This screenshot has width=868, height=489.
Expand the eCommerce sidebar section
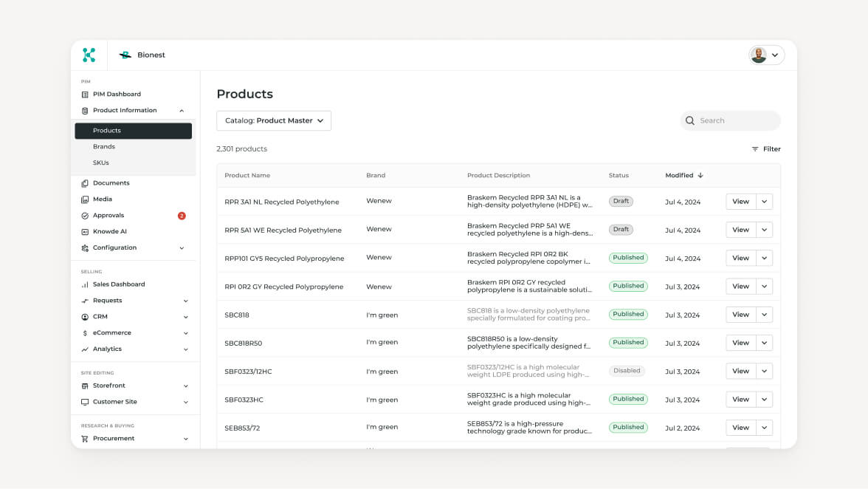click(x=185, y=333)
